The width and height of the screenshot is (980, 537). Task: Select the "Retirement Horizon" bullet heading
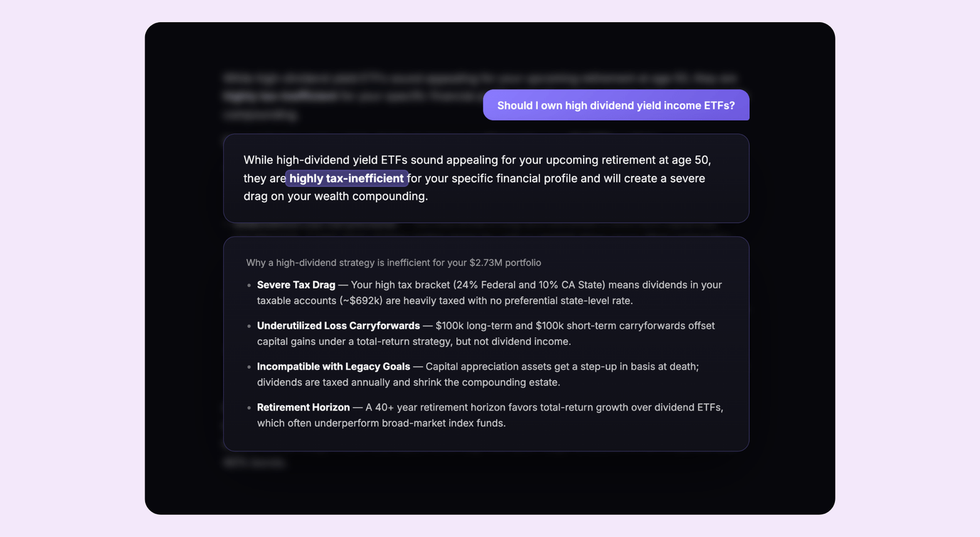[303, 407]
